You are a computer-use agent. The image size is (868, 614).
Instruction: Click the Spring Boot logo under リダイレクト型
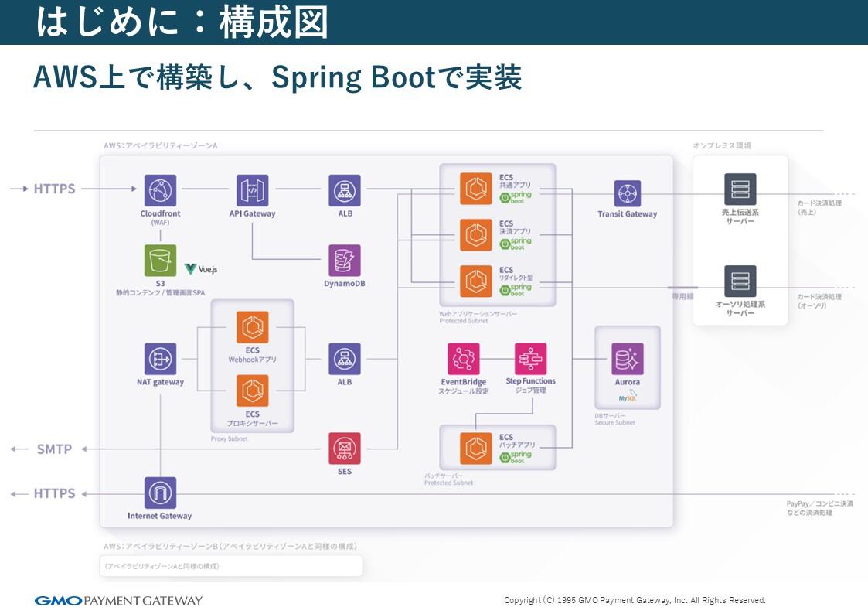(516, 290)
